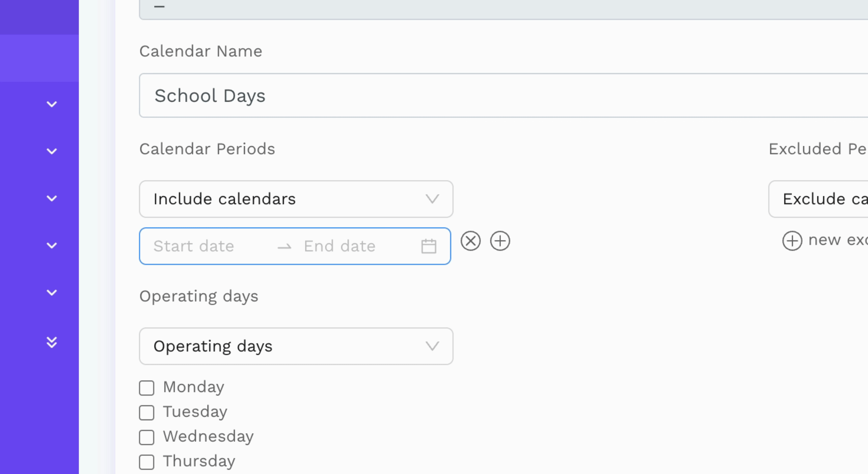The width and height of the screenshot is (868, 474).
Task: Remove the calendar period date range
Action: [x=471, y=241]
